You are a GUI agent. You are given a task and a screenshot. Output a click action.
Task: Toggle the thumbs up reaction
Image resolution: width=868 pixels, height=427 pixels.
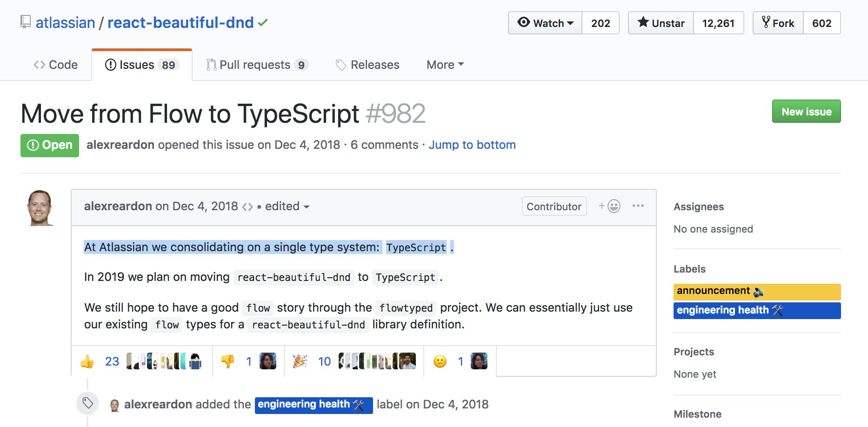(99, 361)
